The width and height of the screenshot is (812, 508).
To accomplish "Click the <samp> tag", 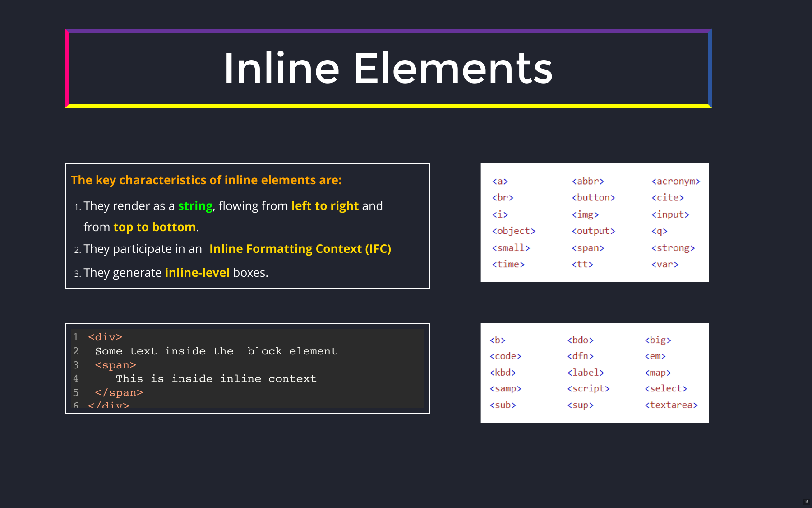I will point(505,389).
